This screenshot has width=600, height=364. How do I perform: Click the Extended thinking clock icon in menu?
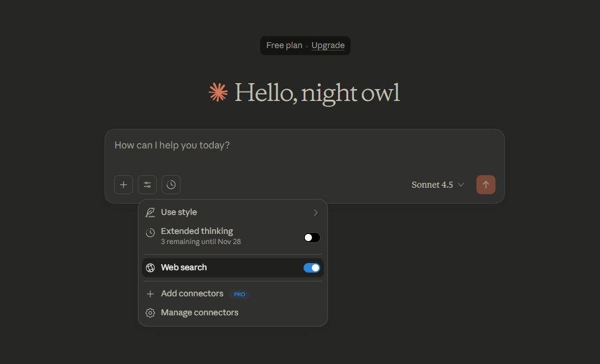click(150, 232)
